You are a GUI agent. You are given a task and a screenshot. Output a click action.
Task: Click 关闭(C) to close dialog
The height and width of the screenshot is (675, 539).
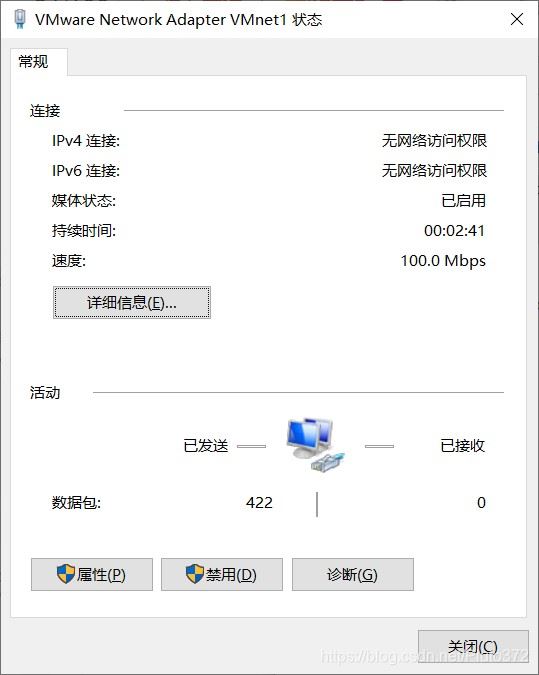click(x=473, y=647)
